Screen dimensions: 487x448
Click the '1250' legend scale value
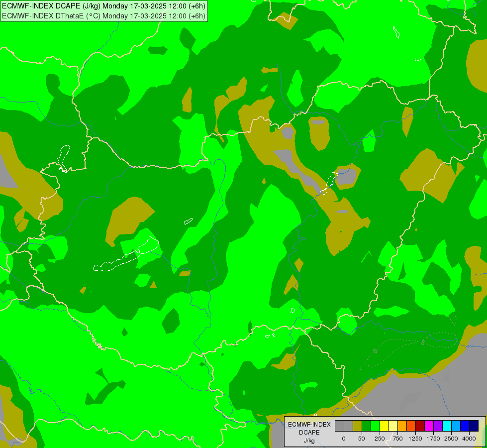pyautogui.click(x=415, y=439)
